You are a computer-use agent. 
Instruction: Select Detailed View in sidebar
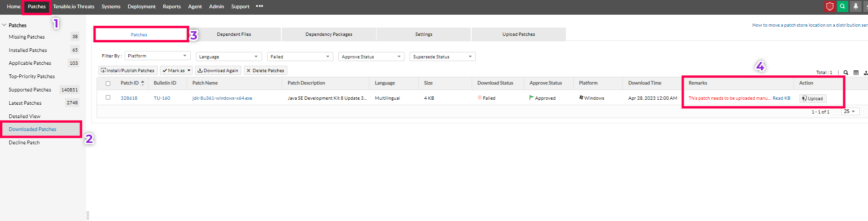(24, 116)
